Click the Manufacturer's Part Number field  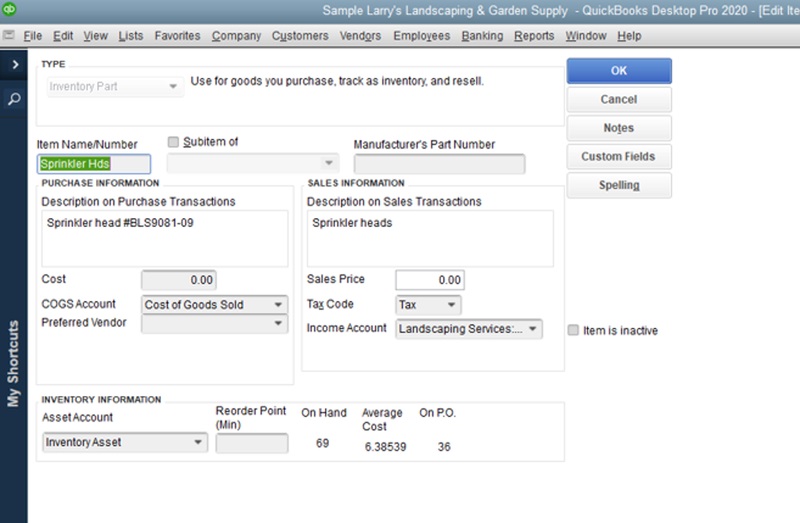439,164
